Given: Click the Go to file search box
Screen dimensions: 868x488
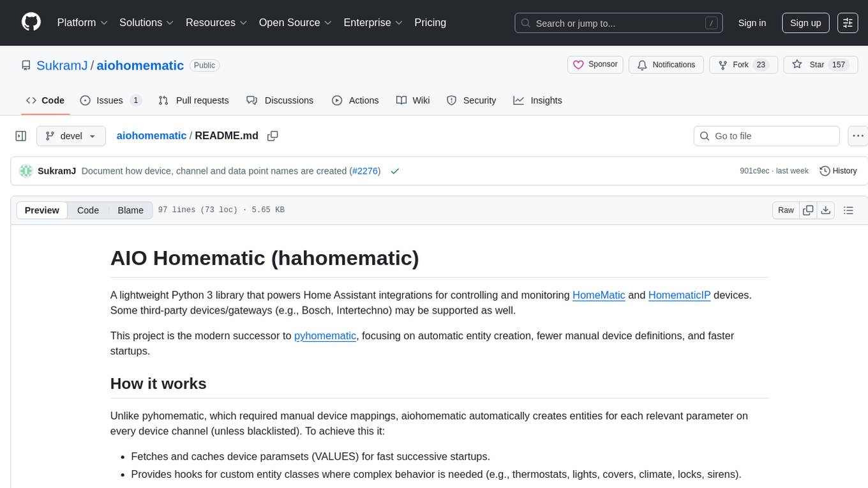Looking at the screenshot, I should pos(767,136).
